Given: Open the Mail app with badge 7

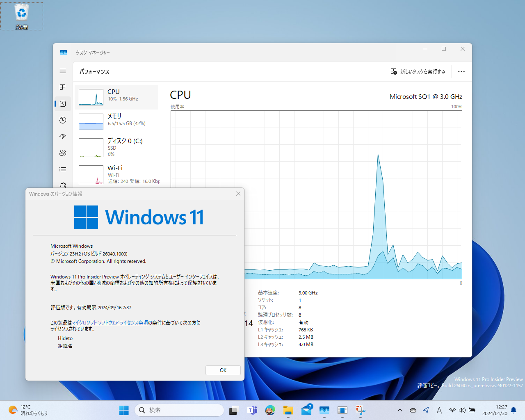Looking at the screenshot, I should click(306, 410).
